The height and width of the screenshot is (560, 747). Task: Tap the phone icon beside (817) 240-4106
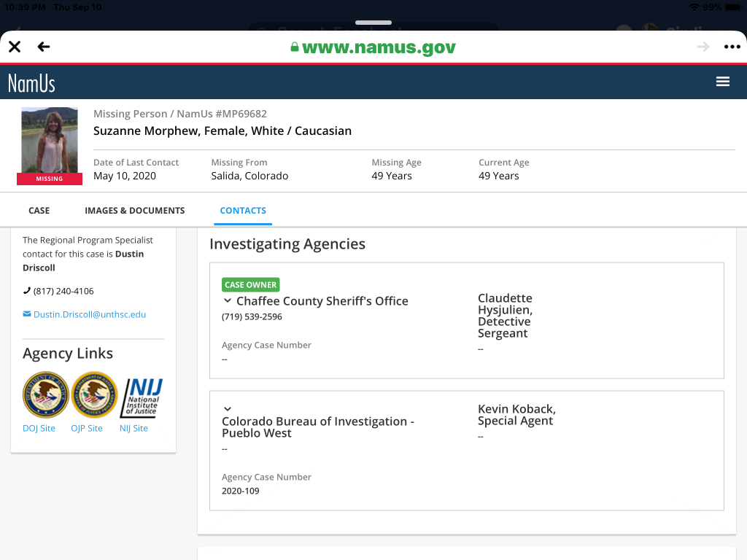coord(27,291)
